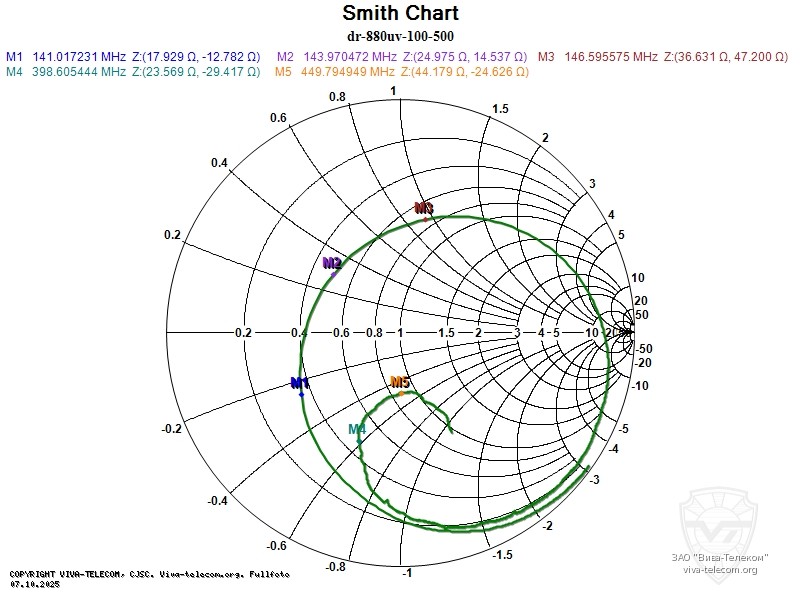
Task: Click the M3 marker at the top of the trace
Action: click(424, 210)
